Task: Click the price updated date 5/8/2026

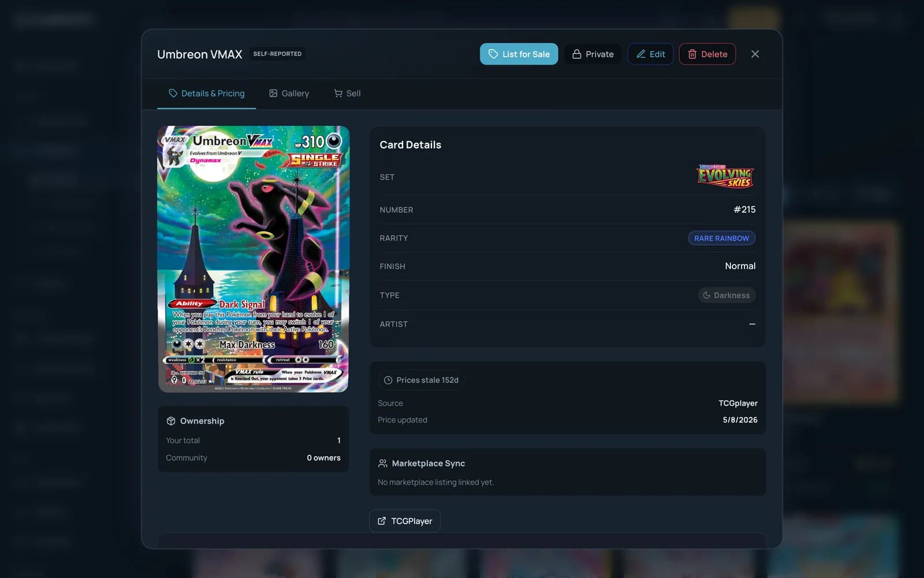Action: click(740, 420)
